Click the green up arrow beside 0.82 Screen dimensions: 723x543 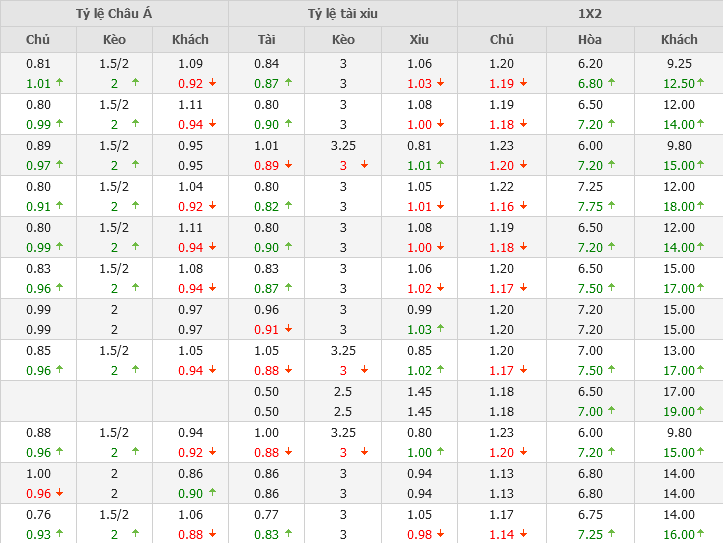click(288, 207)
